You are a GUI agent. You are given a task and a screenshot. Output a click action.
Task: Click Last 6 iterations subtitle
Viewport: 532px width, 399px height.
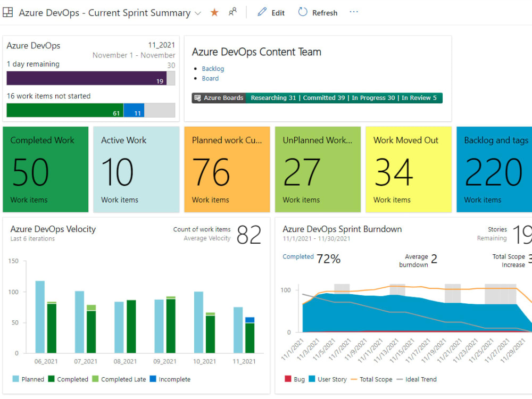pos(32,238)
